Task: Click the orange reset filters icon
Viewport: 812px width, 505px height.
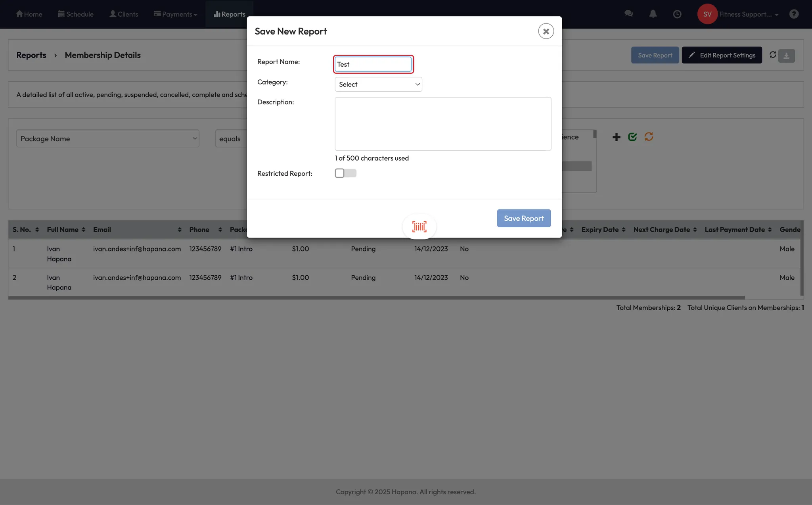Action: 649,137
